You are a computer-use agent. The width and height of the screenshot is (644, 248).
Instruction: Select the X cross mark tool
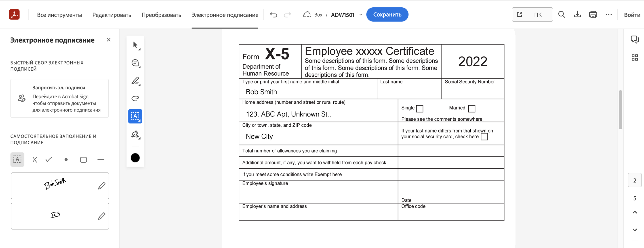(35, 160)
